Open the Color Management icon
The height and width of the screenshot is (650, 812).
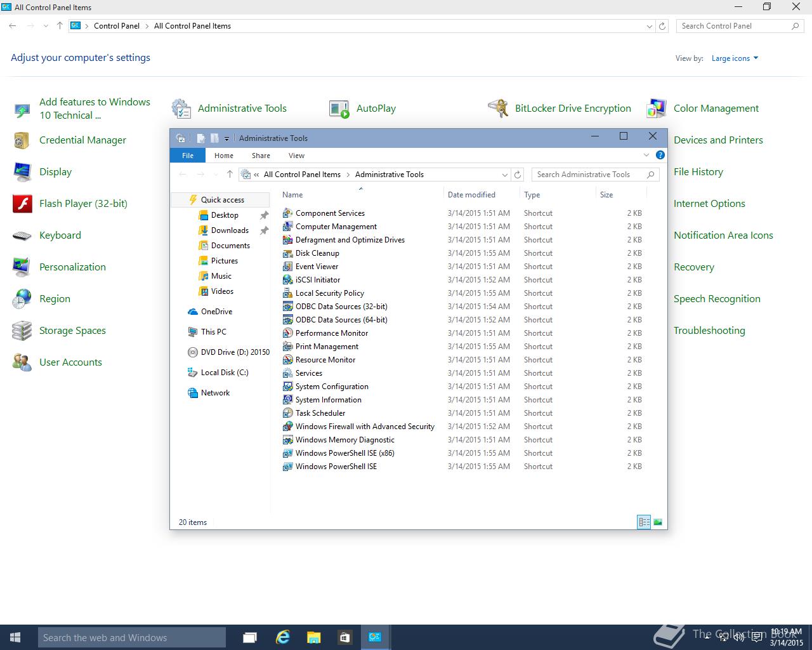pos(656,109)
